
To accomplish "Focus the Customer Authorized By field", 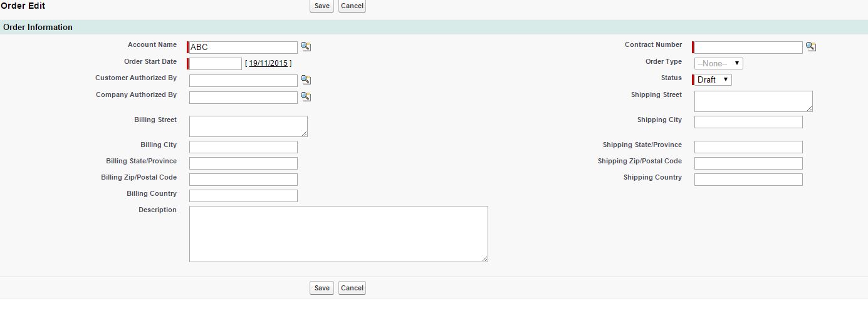I will 243,81.
